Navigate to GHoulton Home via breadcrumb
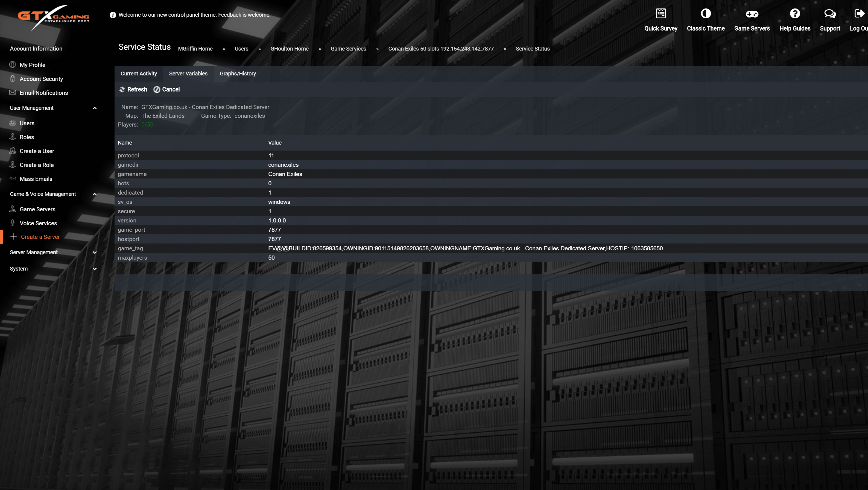This screenshot has width=868, height=490. point(290,48)
